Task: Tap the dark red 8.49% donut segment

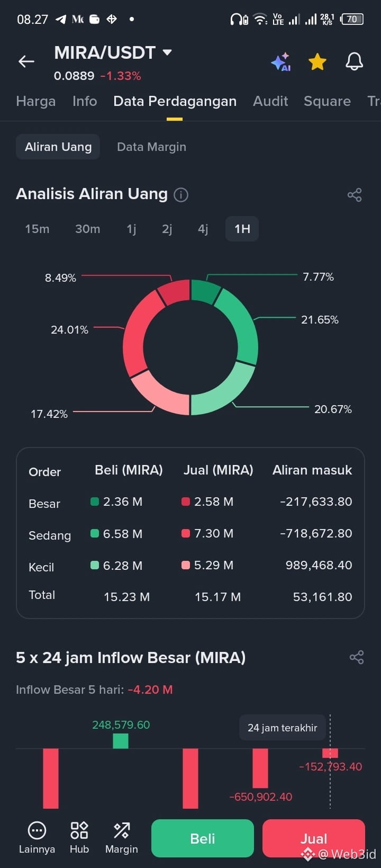Action: [176, 292]
